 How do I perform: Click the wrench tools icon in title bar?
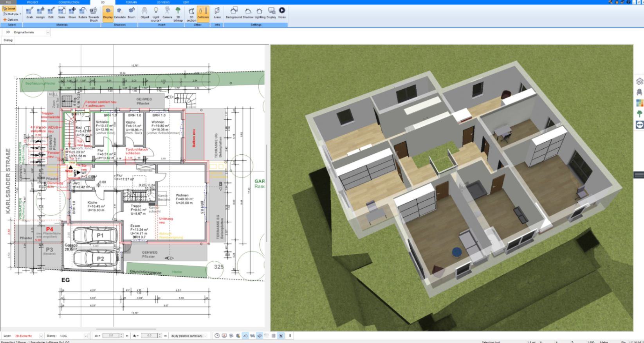(x=611, y=2)
